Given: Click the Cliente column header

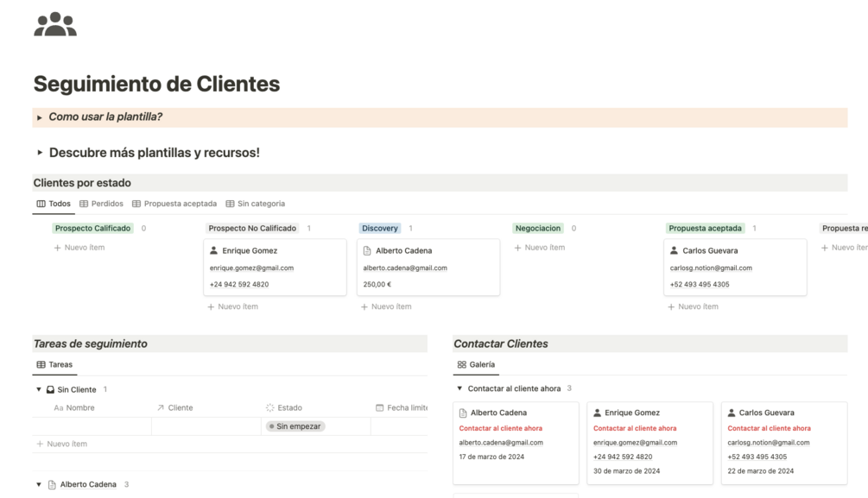Looking at the screenshot, I should coord(175,407).
